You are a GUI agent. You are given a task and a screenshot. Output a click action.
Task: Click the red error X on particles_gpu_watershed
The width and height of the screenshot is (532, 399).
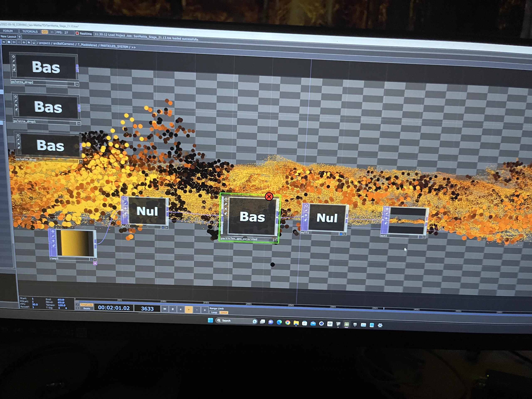(x=269, y=197)
